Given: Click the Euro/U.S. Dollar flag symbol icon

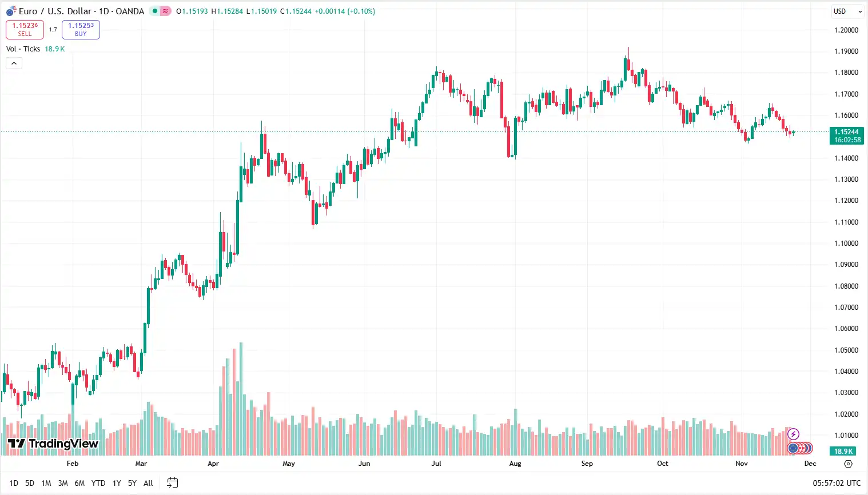Looking at the screenshot, I should point(9,10).
